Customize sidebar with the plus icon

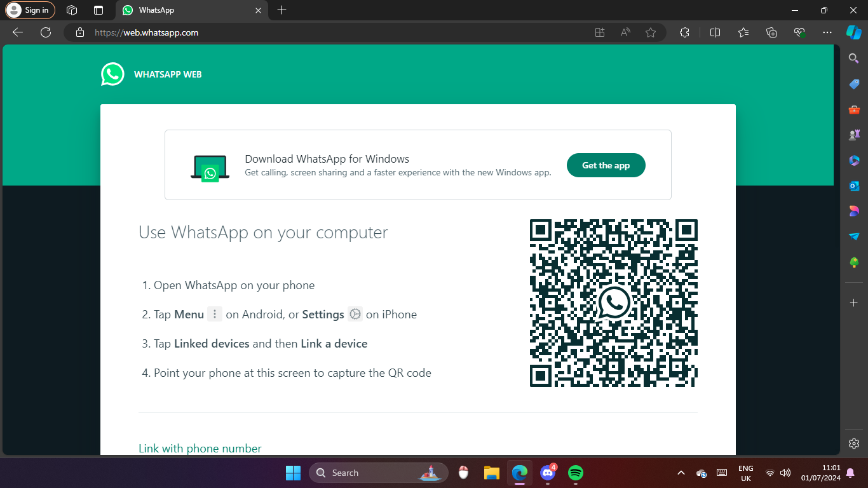(854, 302)
